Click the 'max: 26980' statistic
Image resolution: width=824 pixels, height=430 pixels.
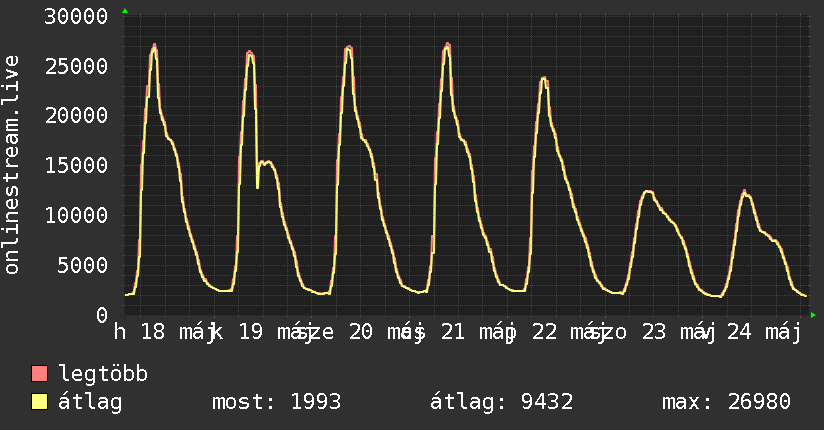(x=726, y=402)
